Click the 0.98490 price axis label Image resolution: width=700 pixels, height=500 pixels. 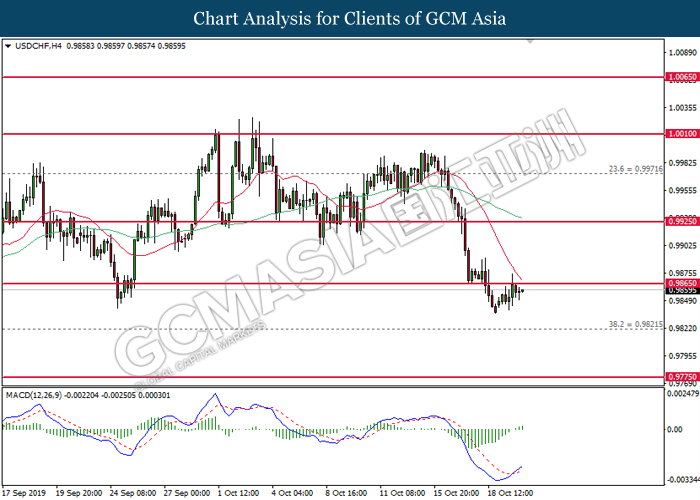point(682,301)
